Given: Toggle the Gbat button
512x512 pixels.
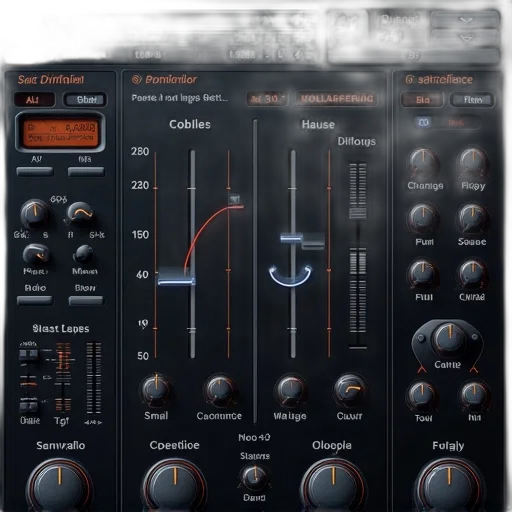Looking at the screenshot, I should point(85,100).
